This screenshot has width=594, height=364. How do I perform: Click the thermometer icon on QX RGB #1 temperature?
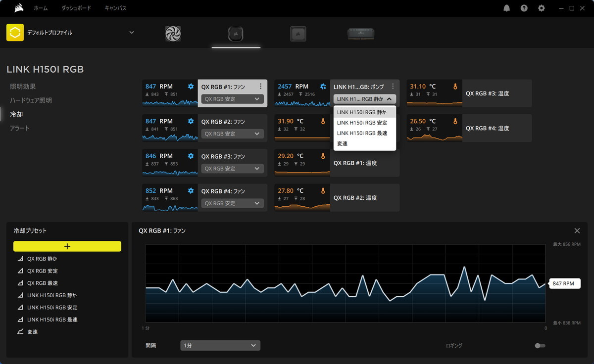(323, 156)
